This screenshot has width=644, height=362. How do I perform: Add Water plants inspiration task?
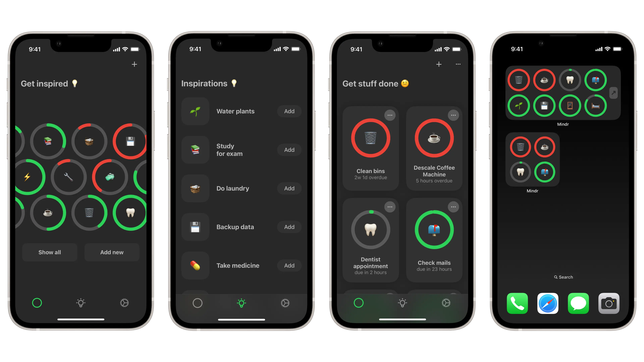(x=289, y=111)
